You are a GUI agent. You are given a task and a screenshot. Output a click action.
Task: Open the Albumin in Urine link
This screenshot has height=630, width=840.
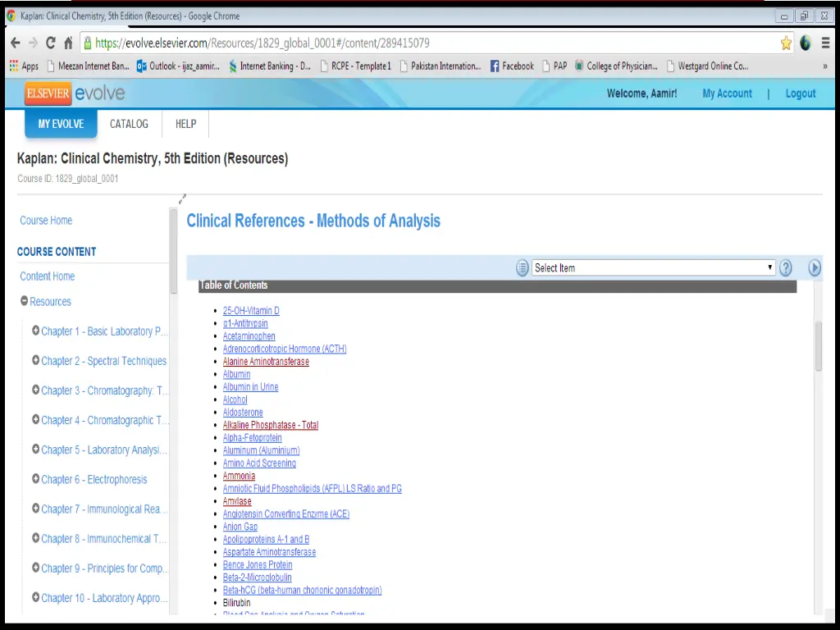pos(251,387)
